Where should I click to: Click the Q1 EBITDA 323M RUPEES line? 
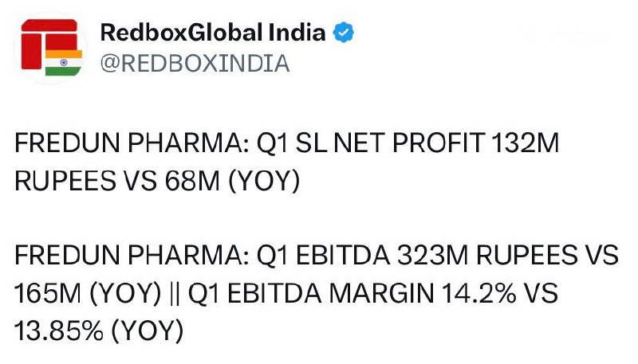click(317, 256)
